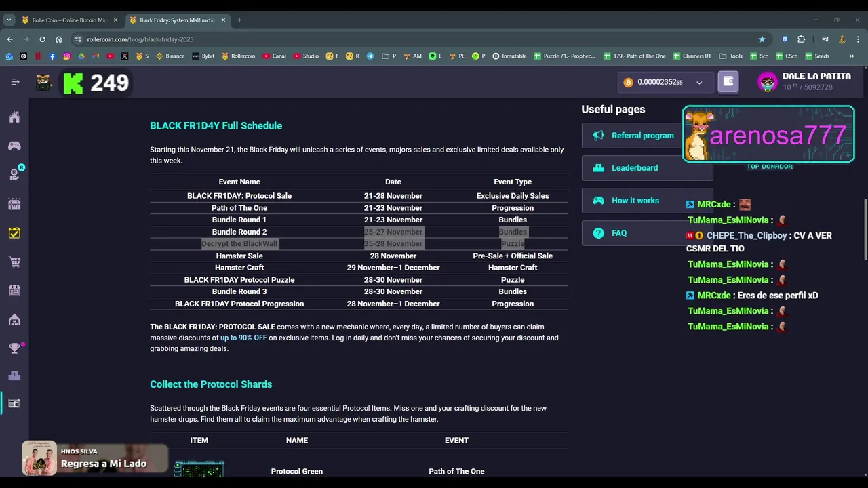This screenshot has width=868, height=488.
Task: Click the bookmark star in address bar
Action: tap(762, 39)
